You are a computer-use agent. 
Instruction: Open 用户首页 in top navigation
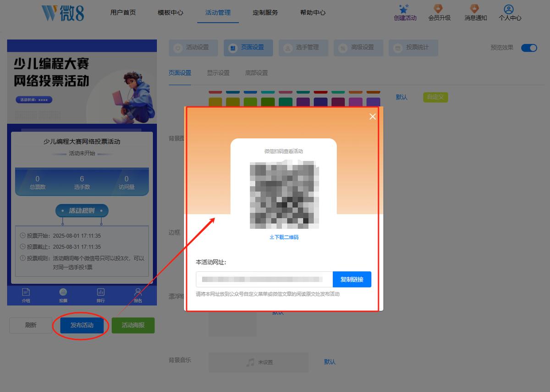click(x=123, y=12)
